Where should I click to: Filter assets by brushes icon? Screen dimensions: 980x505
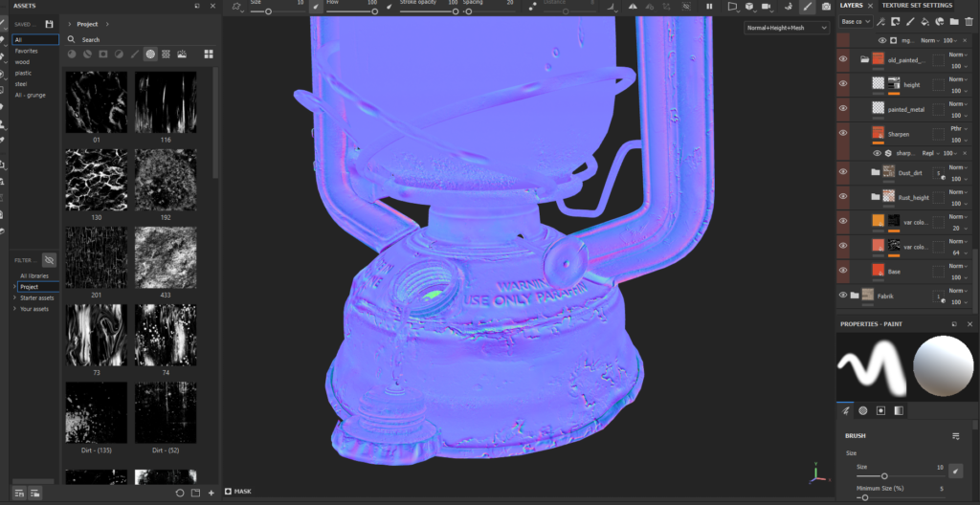[134, 54]
